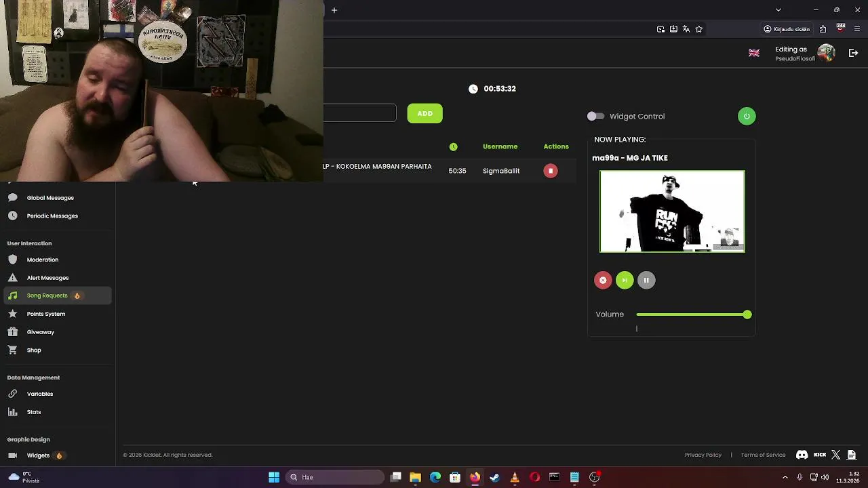
Task: Click the Actions column header
Action: click(556, 146)
